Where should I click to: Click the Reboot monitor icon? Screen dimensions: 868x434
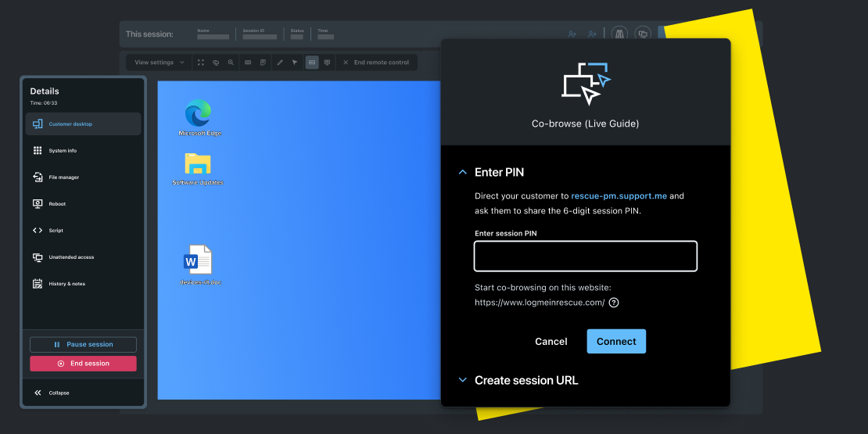coord(38,204)
